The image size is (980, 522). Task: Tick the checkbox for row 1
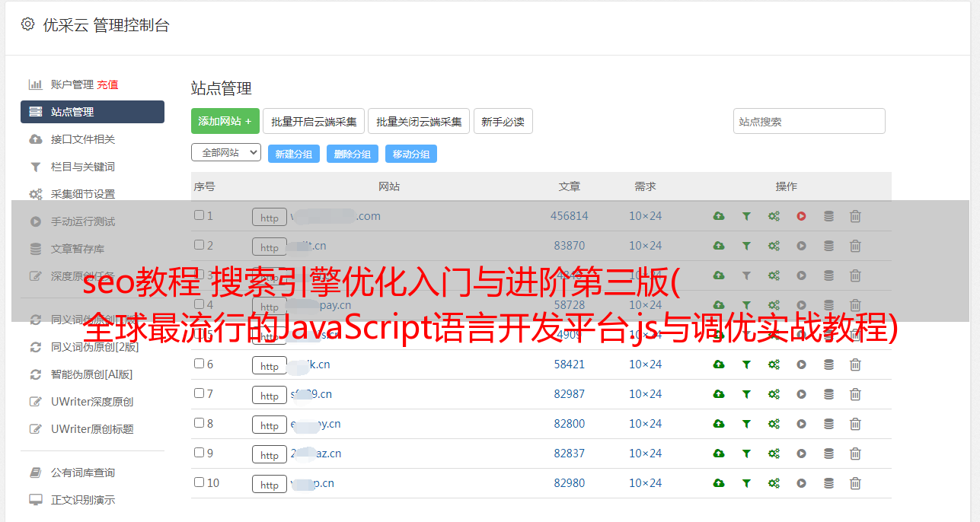pos(199,215)
